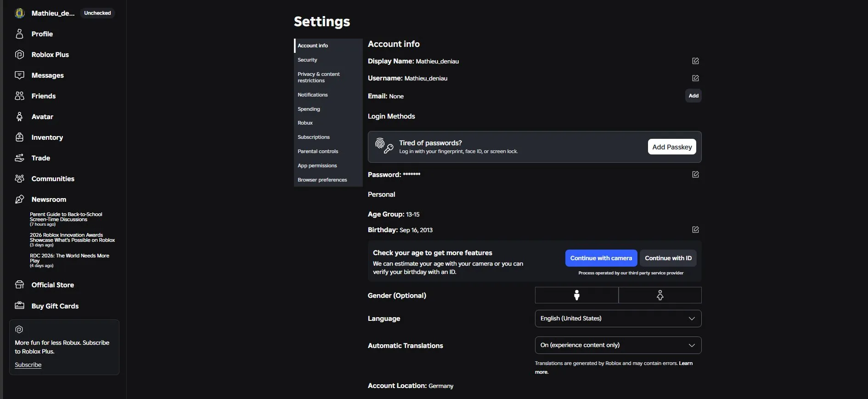Image resolution: width=868 pixels, height=399 pixels.
Task: Click the fingerprint passkey icon
Action: [x=384, y=146]
